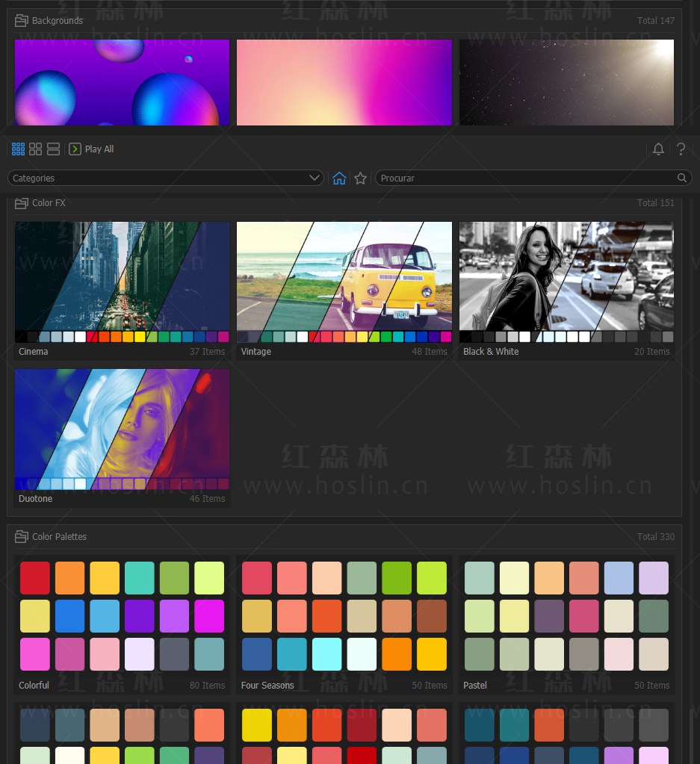Open help question mark icon

click(681, 149)
